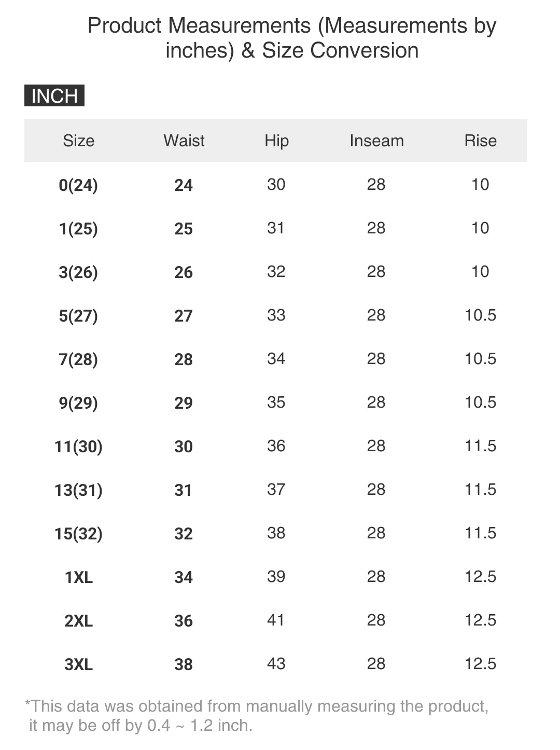Click the INCH unit label
560x750 pixels.
[54, 96]
